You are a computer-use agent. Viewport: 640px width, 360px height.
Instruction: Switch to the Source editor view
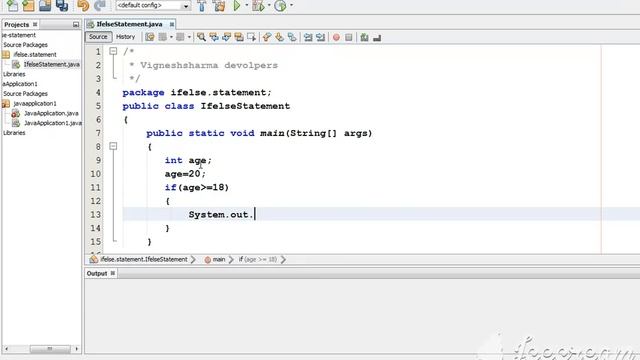tap(98, 37)
